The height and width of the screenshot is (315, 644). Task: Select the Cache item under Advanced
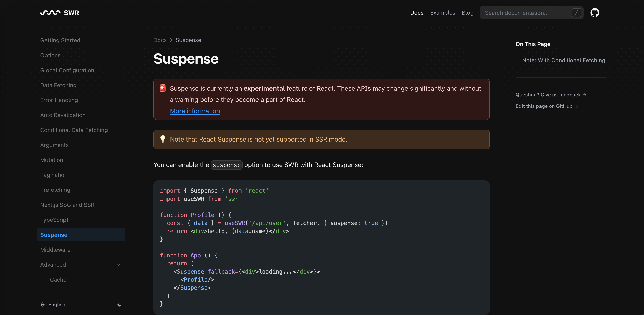pos(58,280)
